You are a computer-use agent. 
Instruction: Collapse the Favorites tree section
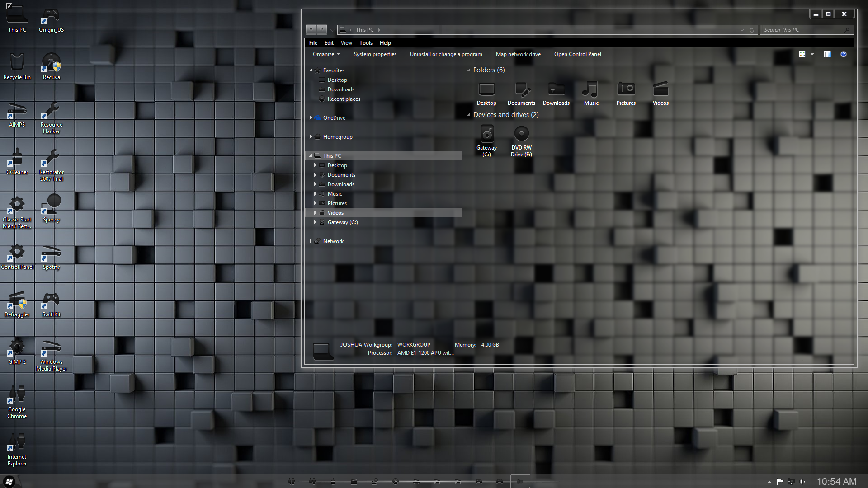tap(311, 70)
